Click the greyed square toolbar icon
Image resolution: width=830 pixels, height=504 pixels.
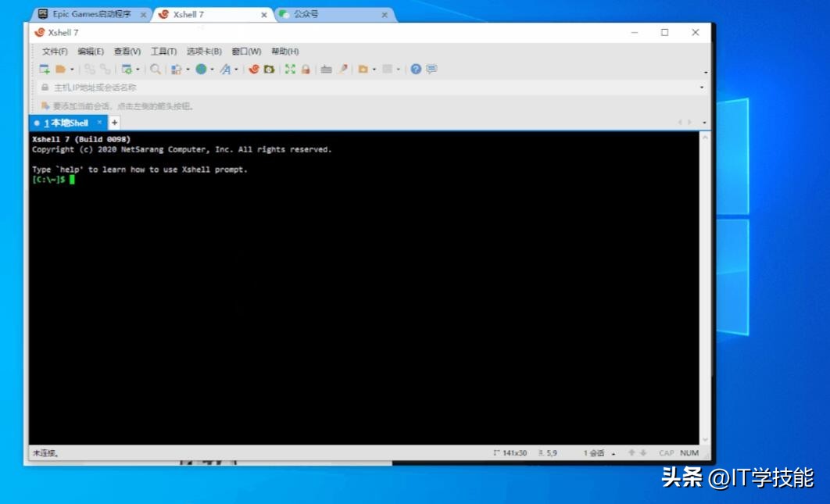[x=388, y=70]
